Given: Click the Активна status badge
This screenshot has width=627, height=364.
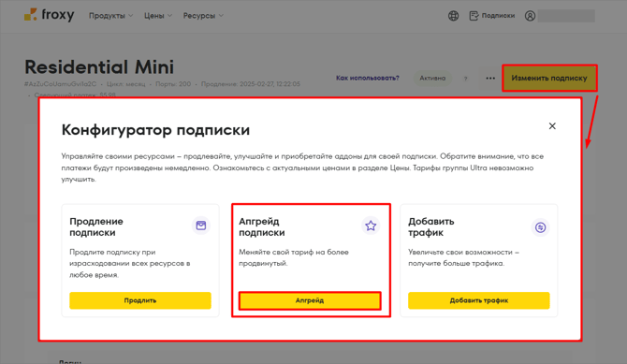Looking at the screenshot, I should 432,78.
